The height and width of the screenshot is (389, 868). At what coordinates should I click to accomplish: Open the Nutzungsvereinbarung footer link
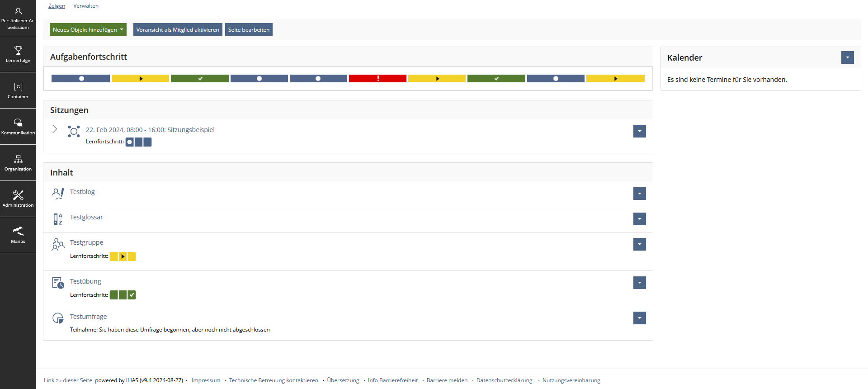click(x=571, y=380)
